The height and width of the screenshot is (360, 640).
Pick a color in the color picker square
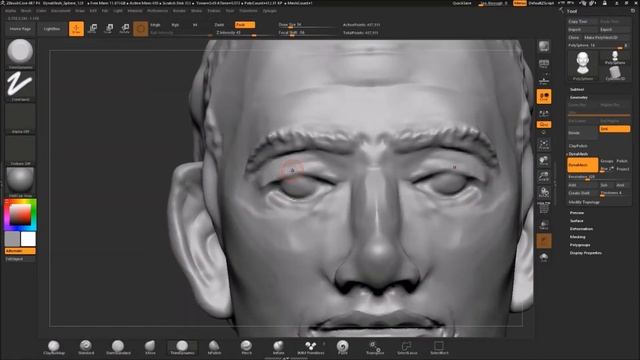pyautogui.click(x=20, y=214)
